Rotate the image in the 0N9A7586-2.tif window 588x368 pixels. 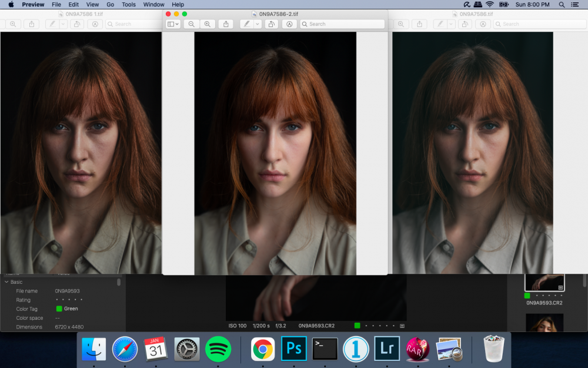pyautogui.click(x=271, y=24)
